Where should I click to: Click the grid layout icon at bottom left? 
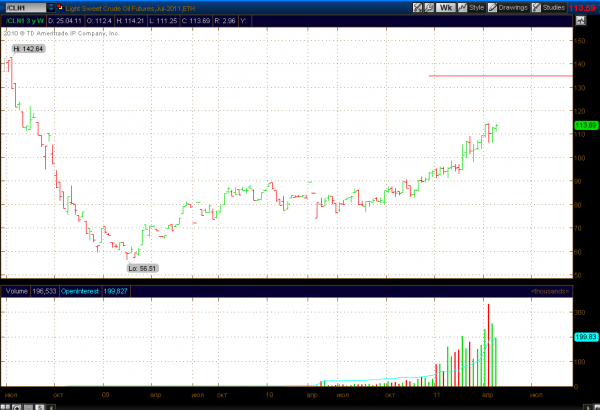(5, 407)
